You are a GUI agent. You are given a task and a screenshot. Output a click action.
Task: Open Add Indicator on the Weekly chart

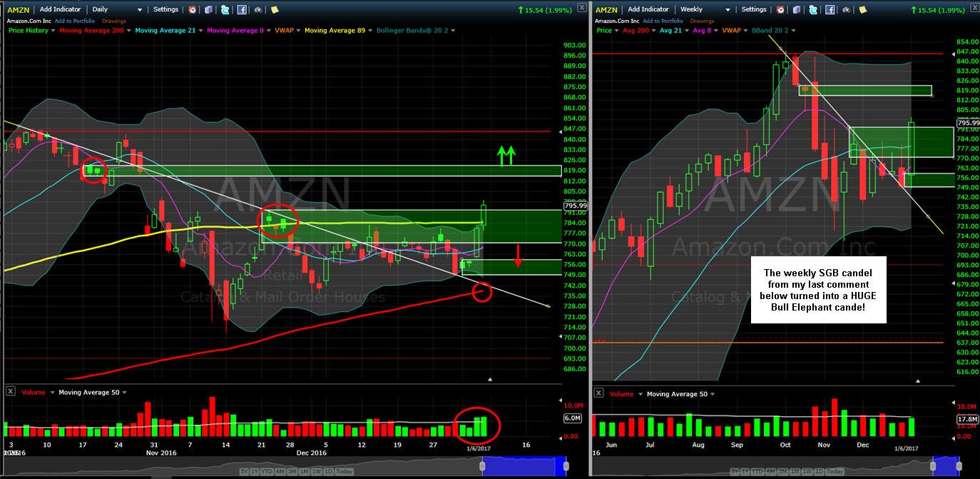(x=648, y=9)
